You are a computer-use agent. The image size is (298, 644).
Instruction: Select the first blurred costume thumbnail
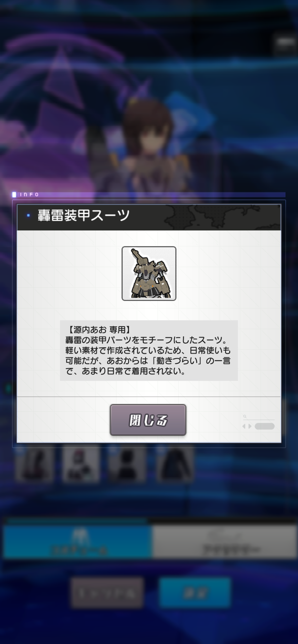point(35,464)
